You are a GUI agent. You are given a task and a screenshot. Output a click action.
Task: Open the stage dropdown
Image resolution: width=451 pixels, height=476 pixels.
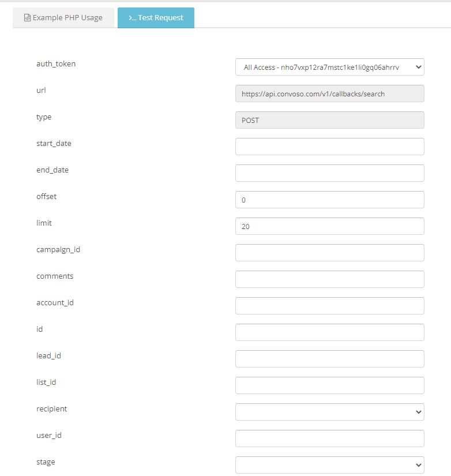tap(329, 465)
